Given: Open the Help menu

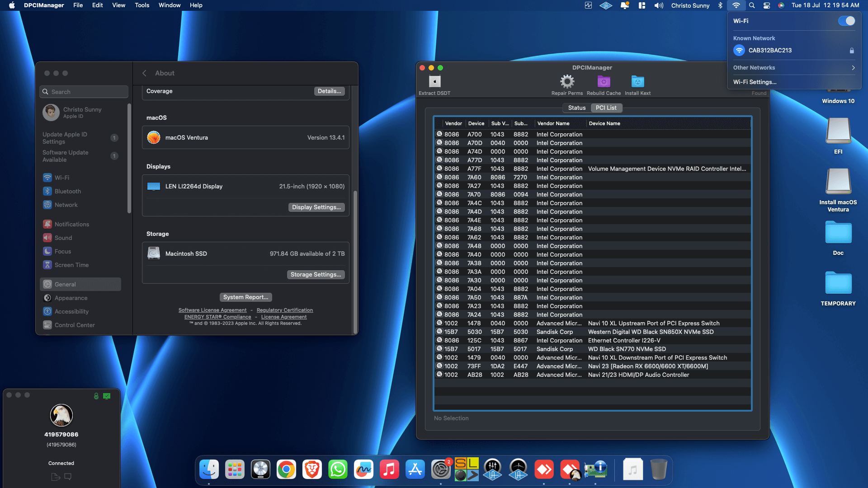Looking at the screenshot, I should (196, 5).
